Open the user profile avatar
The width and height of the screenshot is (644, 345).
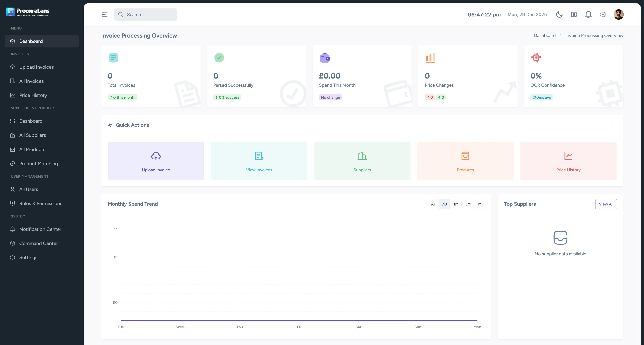(x=618, y=14)
